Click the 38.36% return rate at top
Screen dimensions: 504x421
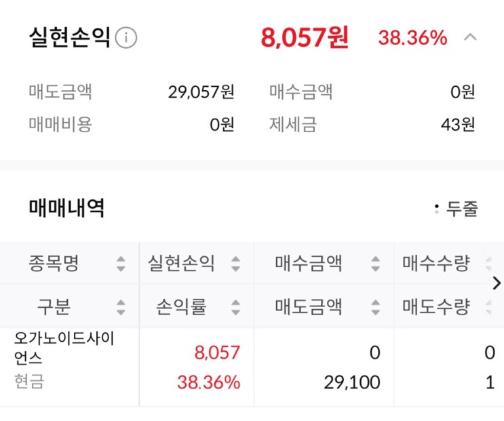pyautogui.click(x=412, y=38)
